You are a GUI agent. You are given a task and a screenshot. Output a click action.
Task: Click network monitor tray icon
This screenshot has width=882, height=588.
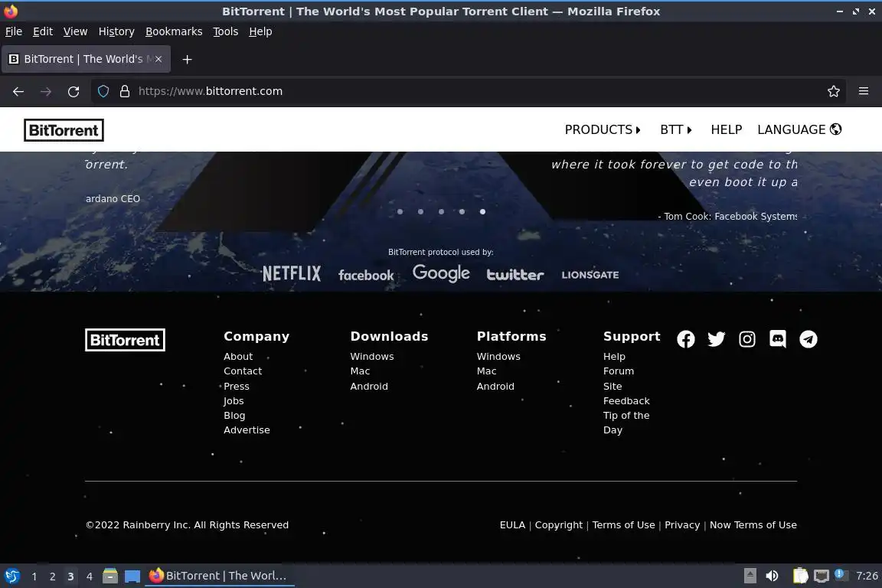click(x=822, y=576)
